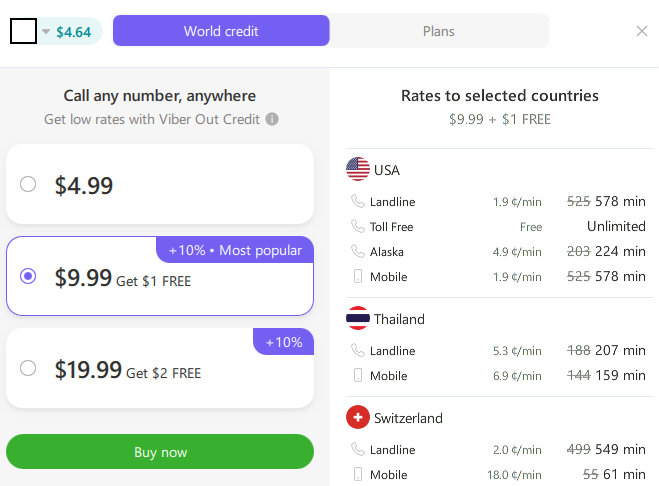Click the Thailand Mobile phone icon
This screenshot has width=659, height=486.
358,375
